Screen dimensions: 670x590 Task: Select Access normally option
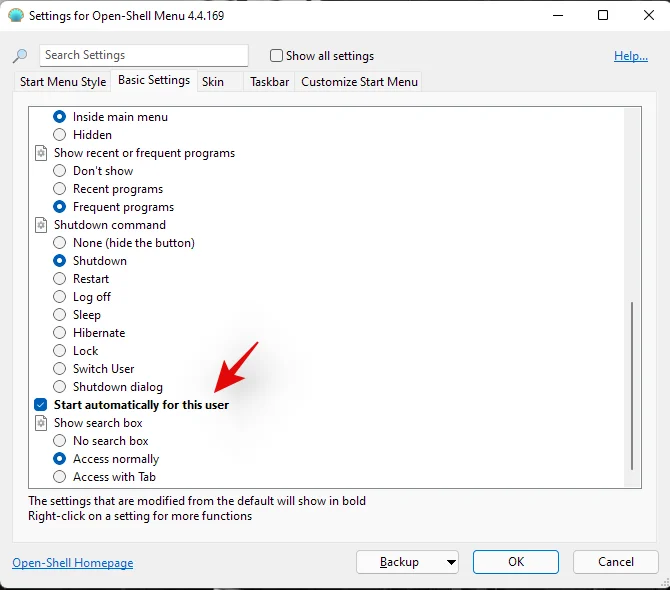pyautogui.click(x=59, y=459)
